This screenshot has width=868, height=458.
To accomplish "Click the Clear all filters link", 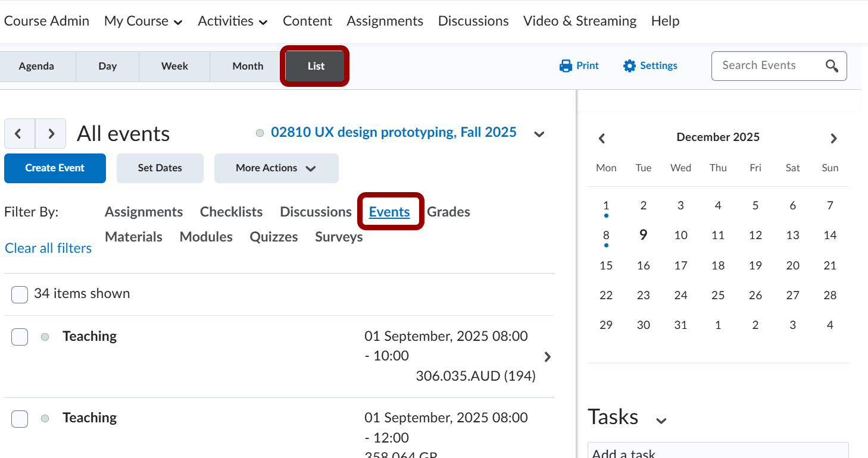I will point(48,248).
